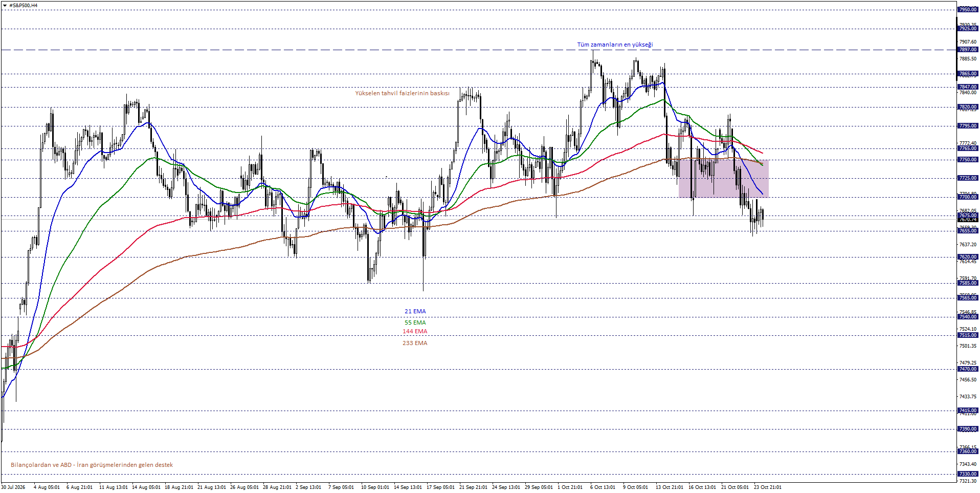Click the 7540.00 price level tag
Screen dimensions: 980x493
point(967,317)
